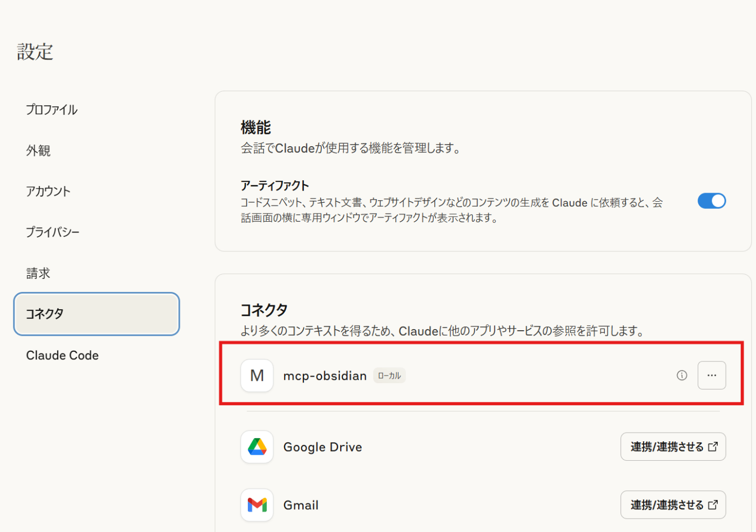Click the 設定 page heading

(x=35, y=52)
